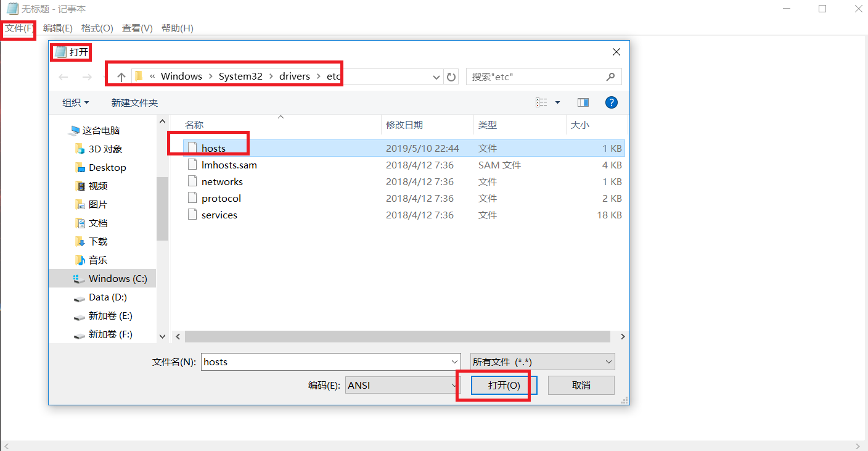Click Windows in the address breadcrumb
This screenshot has width=868, height=451.
pyautogui.click(x=181, y=77)
